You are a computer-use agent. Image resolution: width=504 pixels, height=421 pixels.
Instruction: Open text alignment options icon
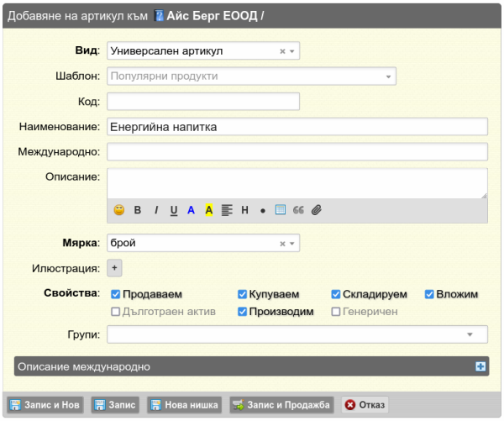point(227,210)
